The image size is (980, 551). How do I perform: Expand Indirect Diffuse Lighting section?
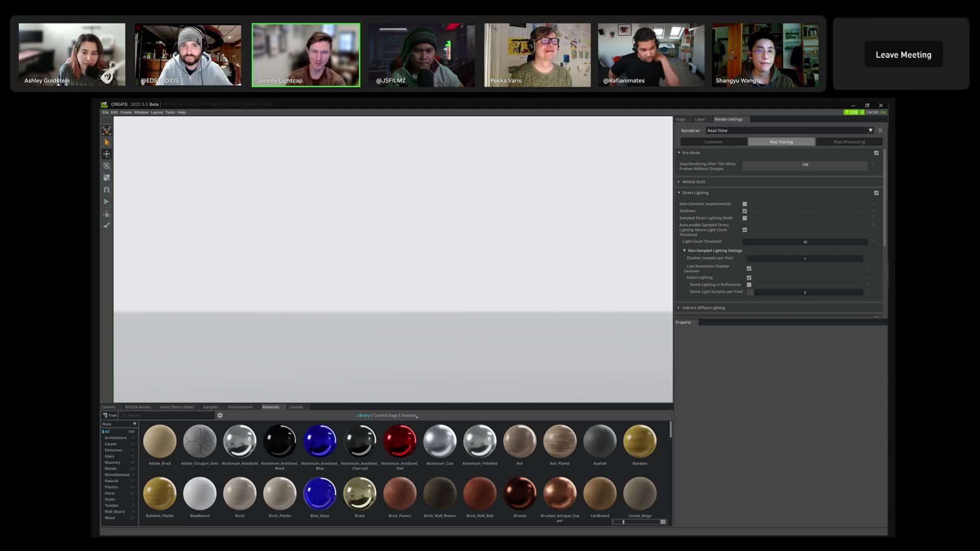[703, 308]
